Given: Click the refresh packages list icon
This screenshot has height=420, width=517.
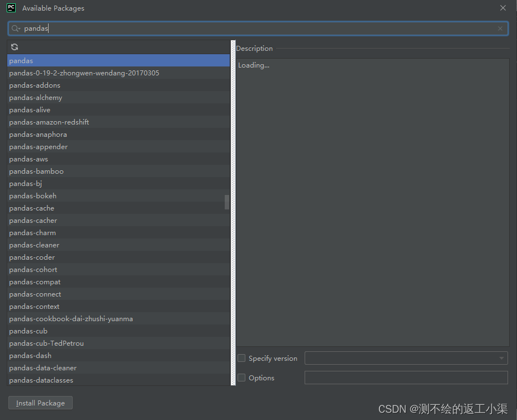Looking at the screenshot, I should [15, 47].
